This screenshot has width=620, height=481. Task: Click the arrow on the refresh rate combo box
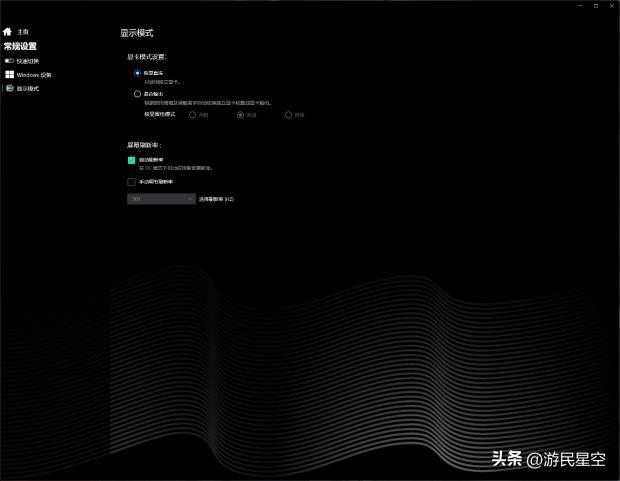[190, 199]
